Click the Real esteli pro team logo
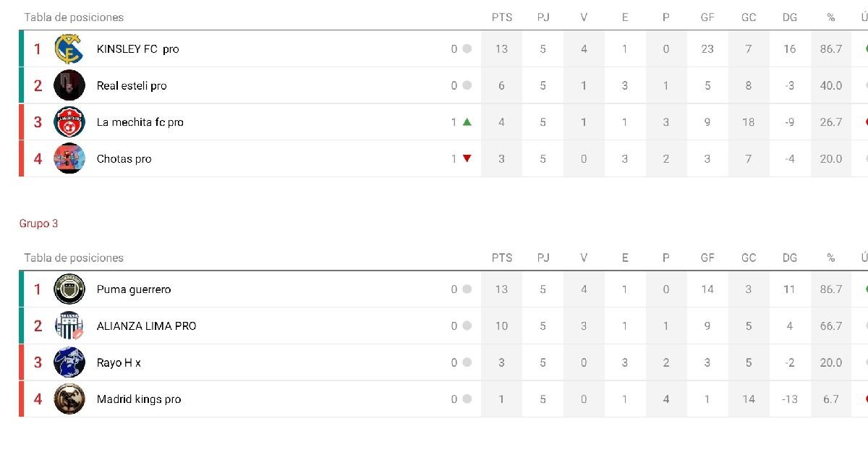The width and height of the screenshot is (868, 455). coord(69,85)
